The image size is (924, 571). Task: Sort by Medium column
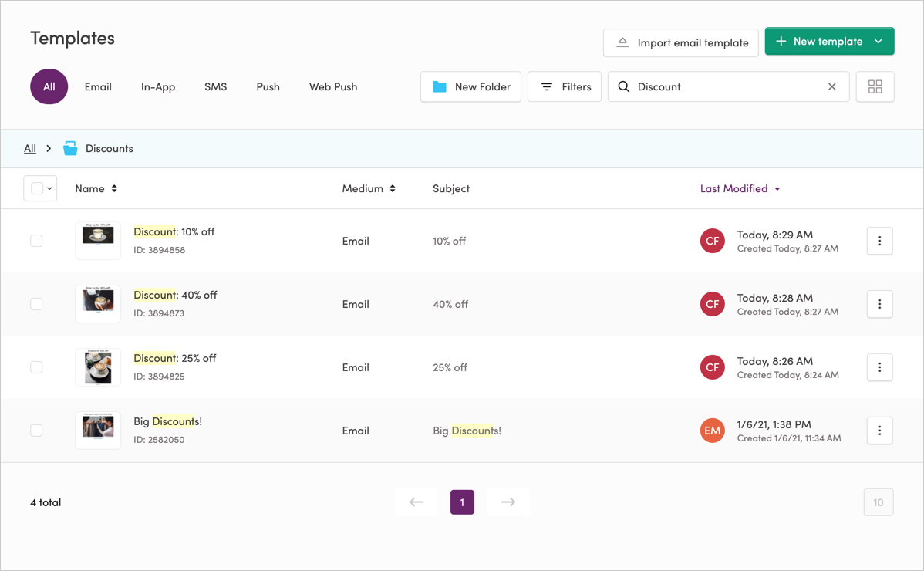369,188
